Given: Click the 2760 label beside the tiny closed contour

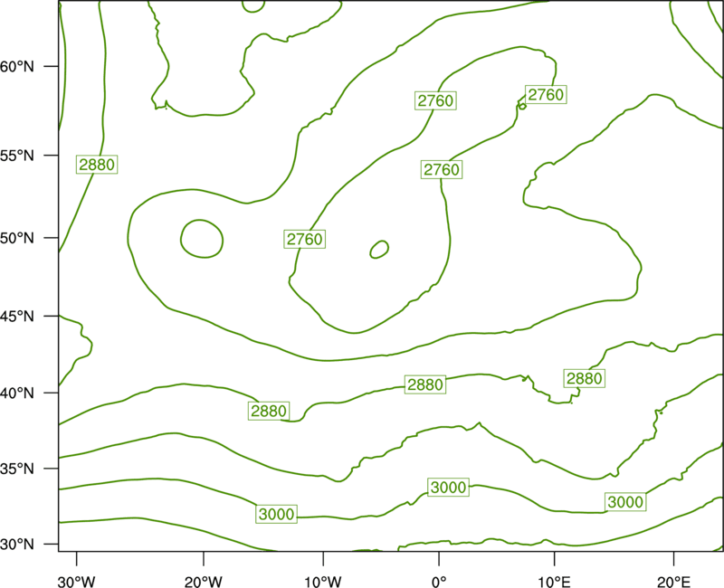Looking at the screenshot, I should pyautogui.click(x=546, y=95).
